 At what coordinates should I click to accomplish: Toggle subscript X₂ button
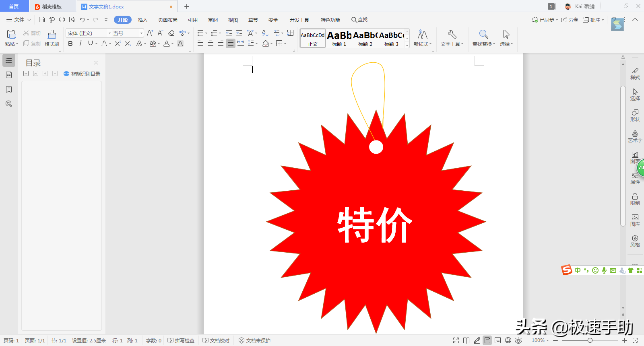[x=128, y=43]
